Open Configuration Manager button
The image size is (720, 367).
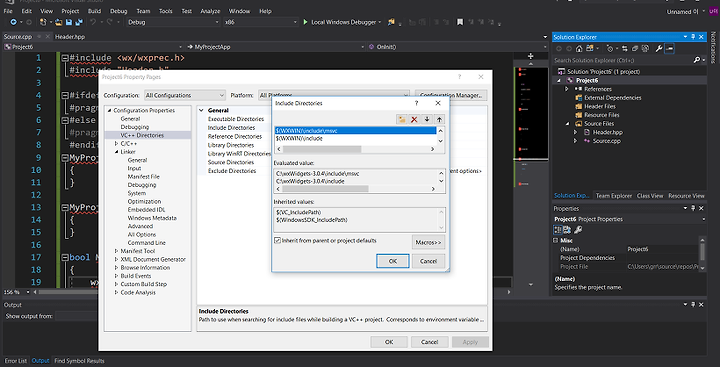tap(451, 96)
